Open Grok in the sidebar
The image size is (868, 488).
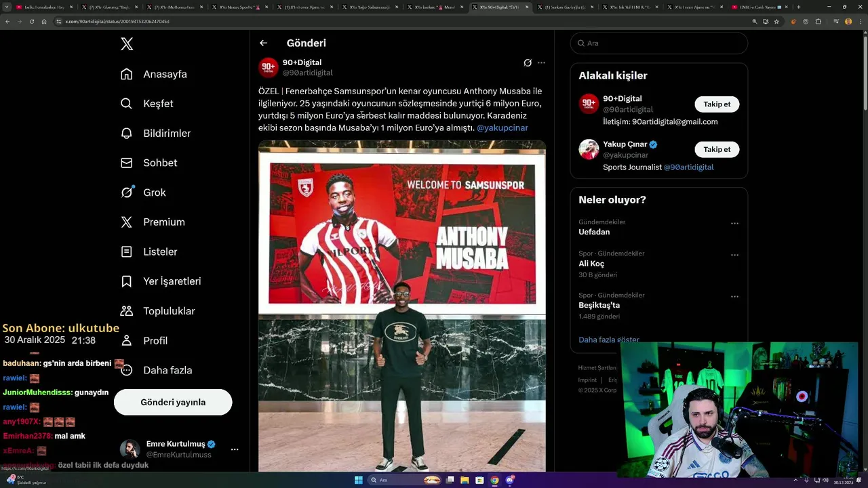144,192
